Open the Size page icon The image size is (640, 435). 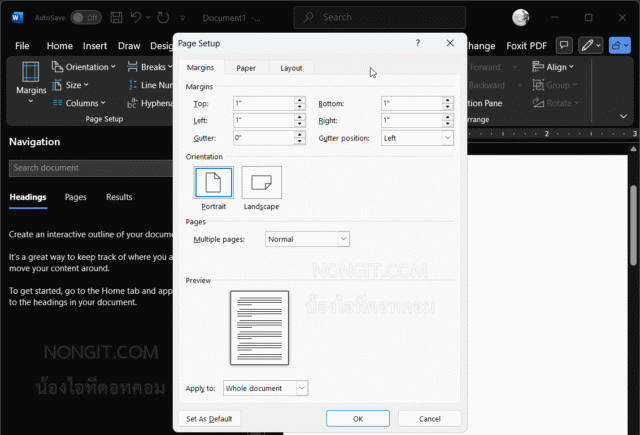click(x=57, y=85)
